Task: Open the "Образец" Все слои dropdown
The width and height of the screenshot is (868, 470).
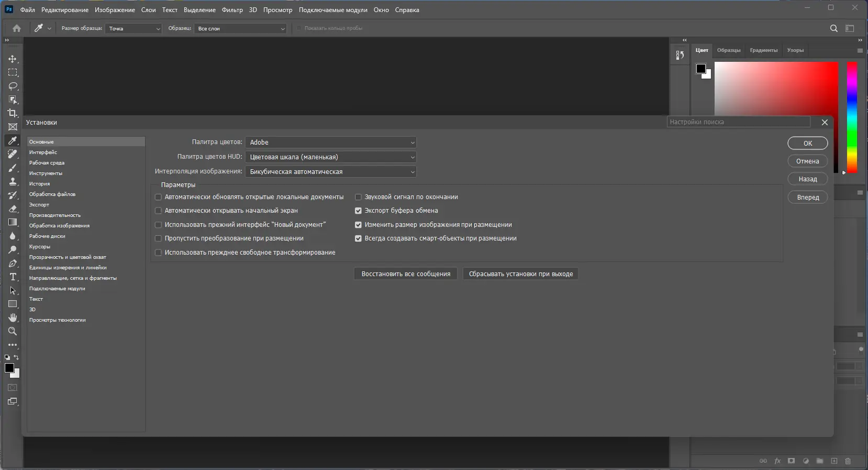Action: point(241,29)
